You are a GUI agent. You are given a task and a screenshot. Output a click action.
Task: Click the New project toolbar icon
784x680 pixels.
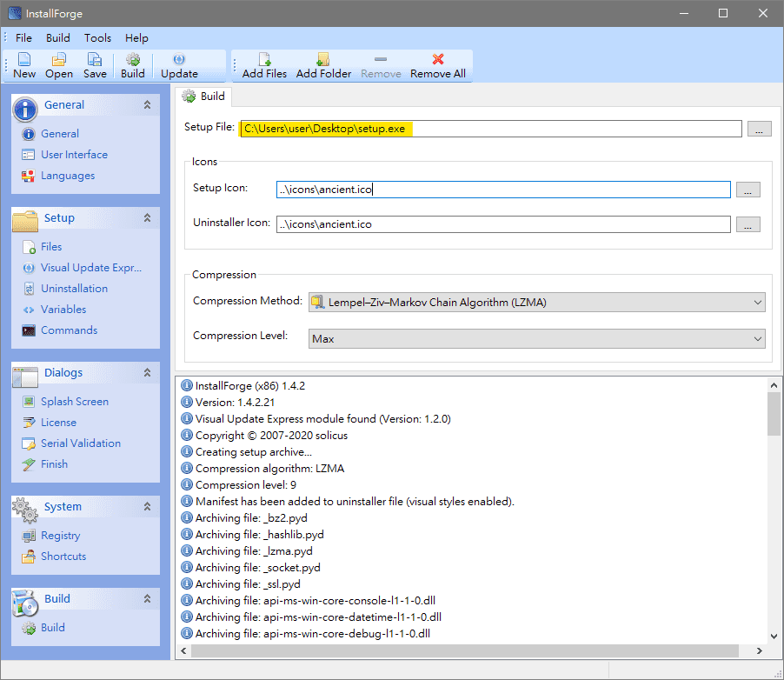click(x=24, y=59)
